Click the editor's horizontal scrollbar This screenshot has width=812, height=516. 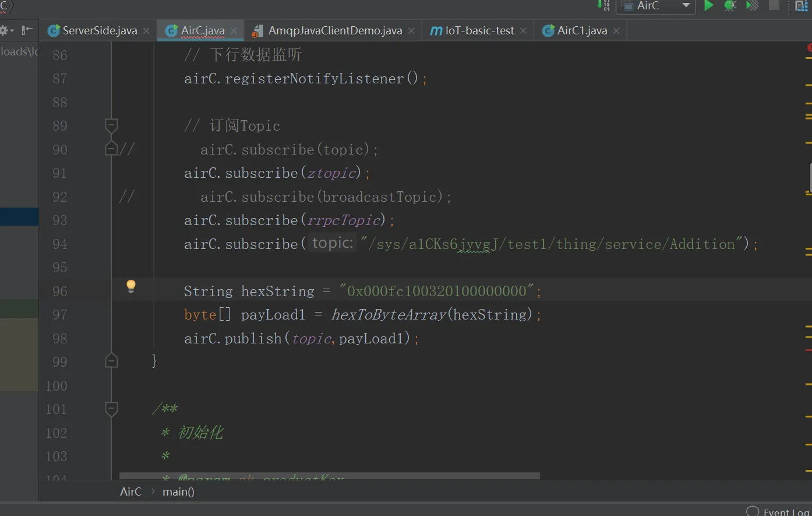pyautogui.click(x=330, y=476)
